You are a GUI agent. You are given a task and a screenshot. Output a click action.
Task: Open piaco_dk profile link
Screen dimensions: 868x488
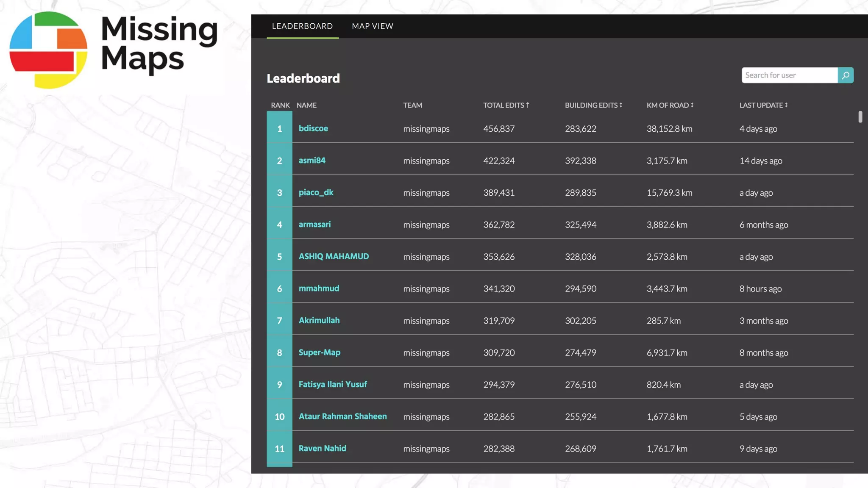pyautogui.click(x=316, y=192)
